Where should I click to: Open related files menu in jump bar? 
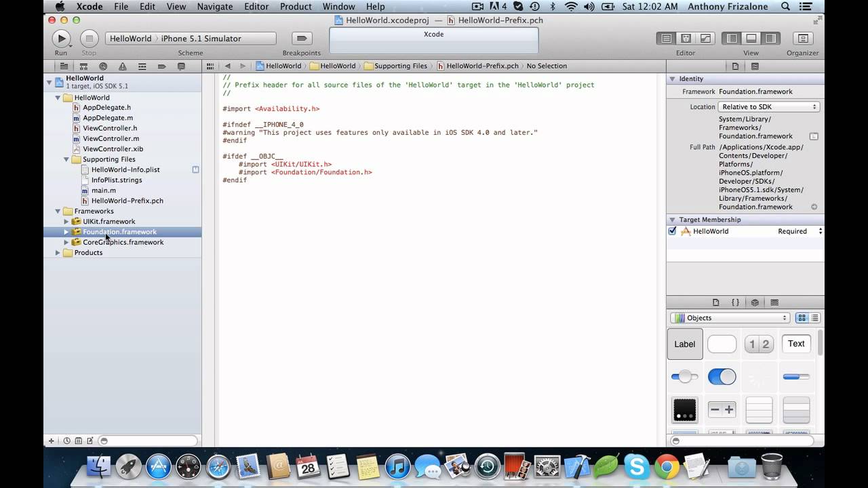pyautogui.click(x=210, y=66)
